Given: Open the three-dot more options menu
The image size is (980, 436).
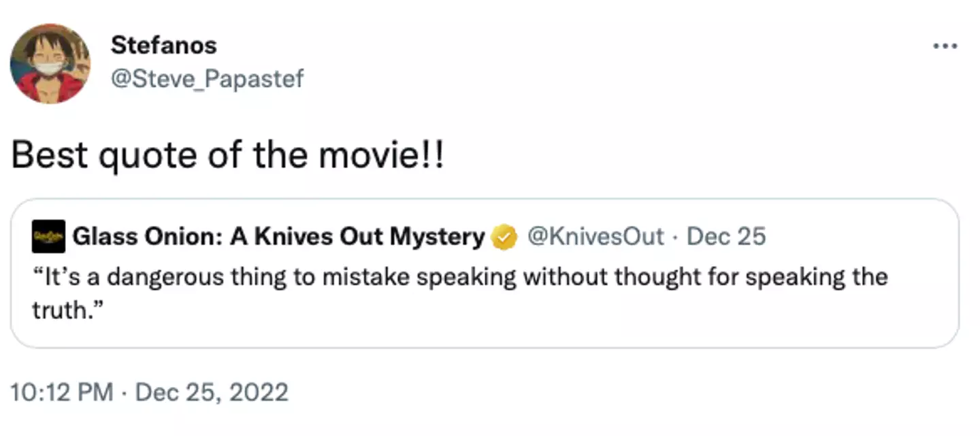Looking at the screenshot, I should click(x=945, y=46).
